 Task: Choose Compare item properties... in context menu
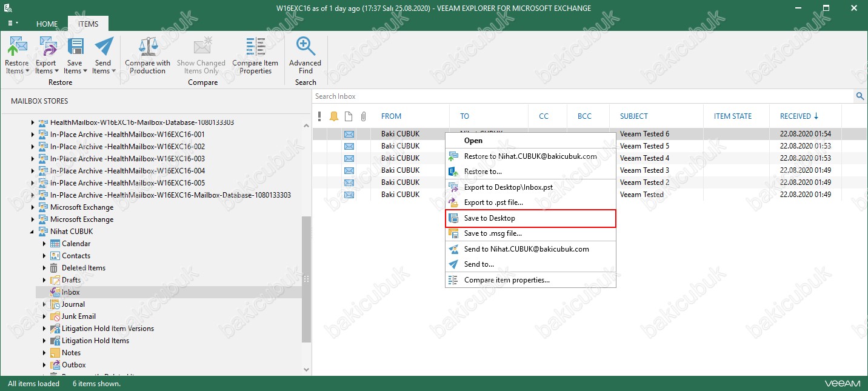coord(530,280)
